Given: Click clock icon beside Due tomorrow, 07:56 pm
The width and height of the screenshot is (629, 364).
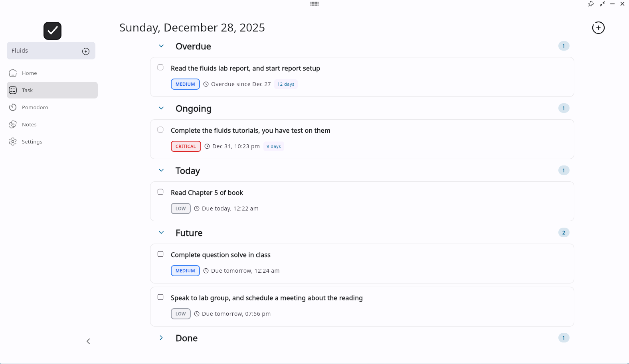Looking at the screenshot, I should pyautogui.click(x=197, y=314).
